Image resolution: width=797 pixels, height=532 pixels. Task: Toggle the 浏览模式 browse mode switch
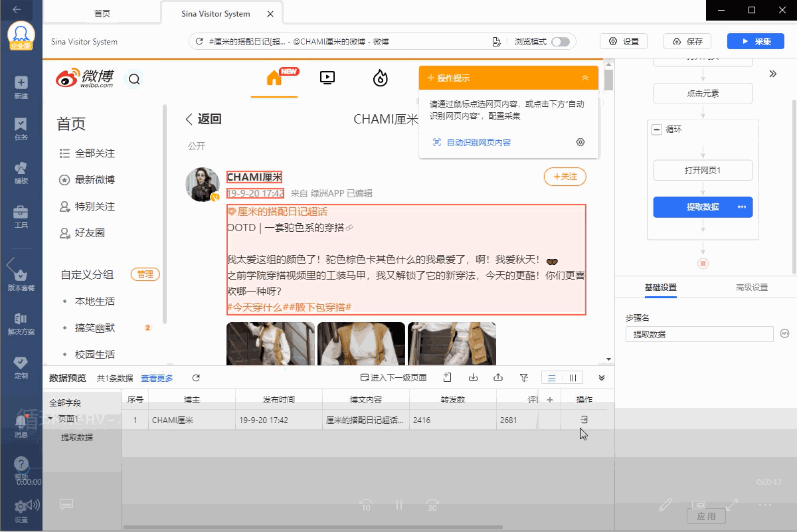click(561, 42)
